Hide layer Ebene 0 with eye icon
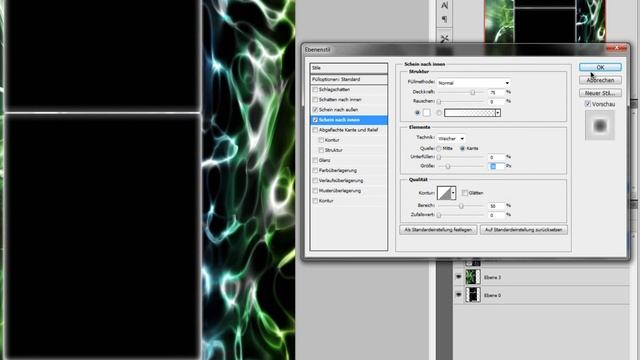This screenshot has width=640, height=360. click(x=458, y=294)
